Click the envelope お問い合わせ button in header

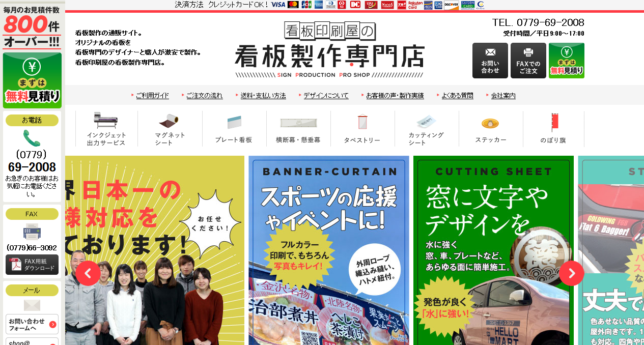coord(490,61)
